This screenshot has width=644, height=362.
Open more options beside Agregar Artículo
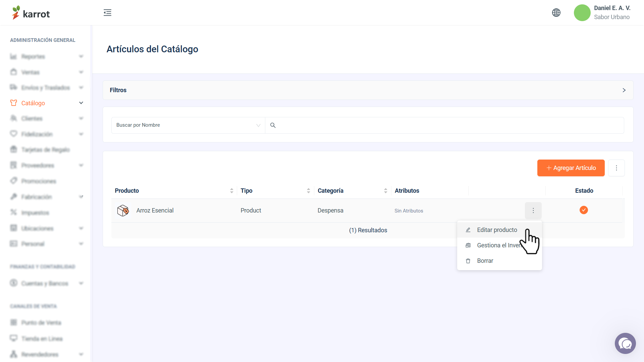coord(616,168)
